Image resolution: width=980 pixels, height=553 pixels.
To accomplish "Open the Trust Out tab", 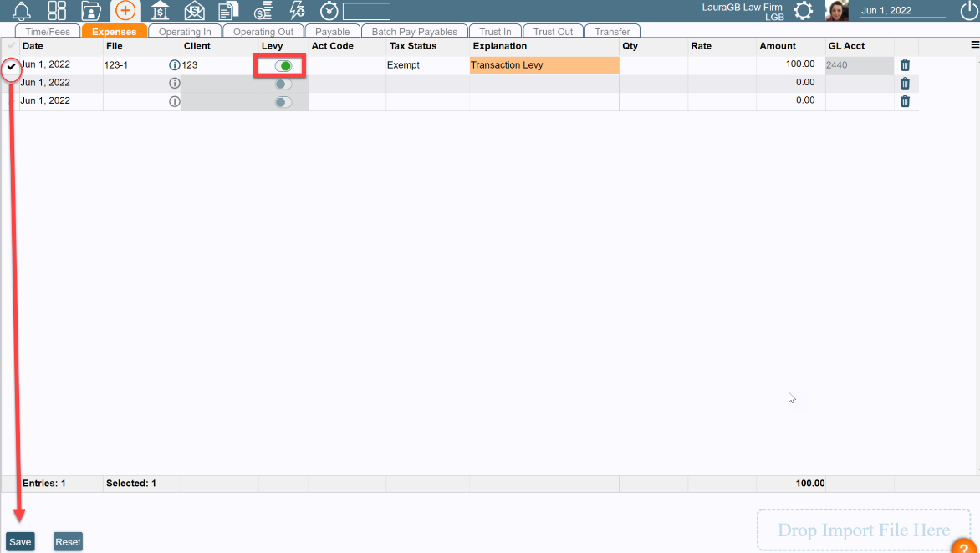I will pos(553,30).
